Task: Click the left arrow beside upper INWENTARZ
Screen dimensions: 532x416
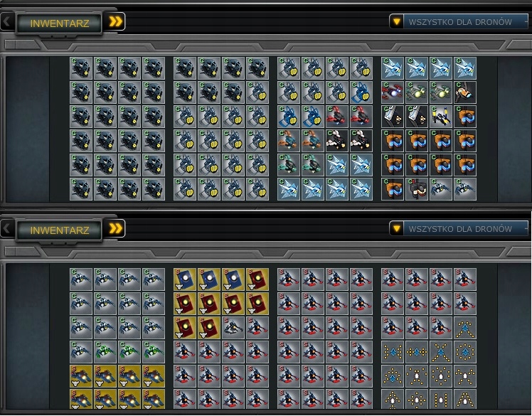Action: coord(7,22)
